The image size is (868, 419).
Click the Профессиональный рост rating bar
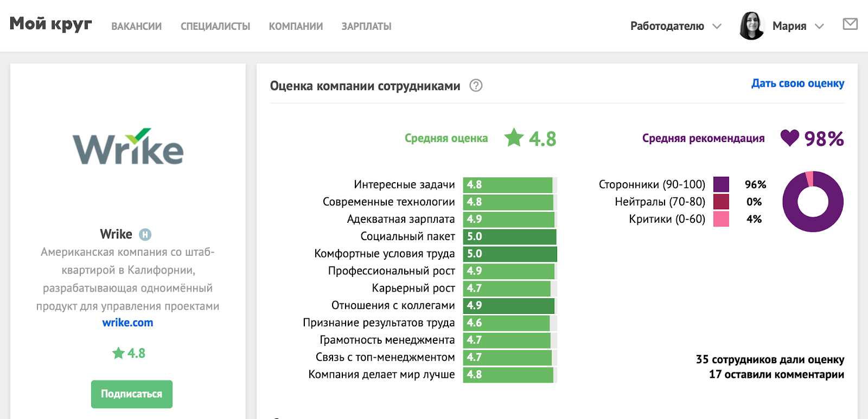[x=509, y=271]
